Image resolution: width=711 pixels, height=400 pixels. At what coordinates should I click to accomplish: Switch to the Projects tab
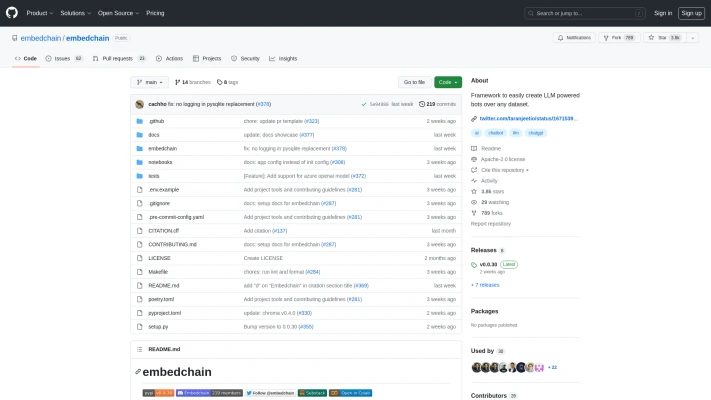(207, 59)
